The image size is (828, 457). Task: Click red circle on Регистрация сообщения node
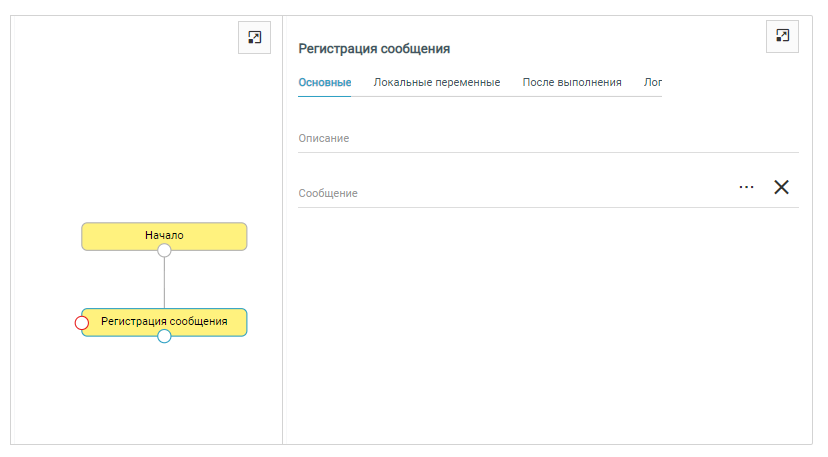coord(82,322)
